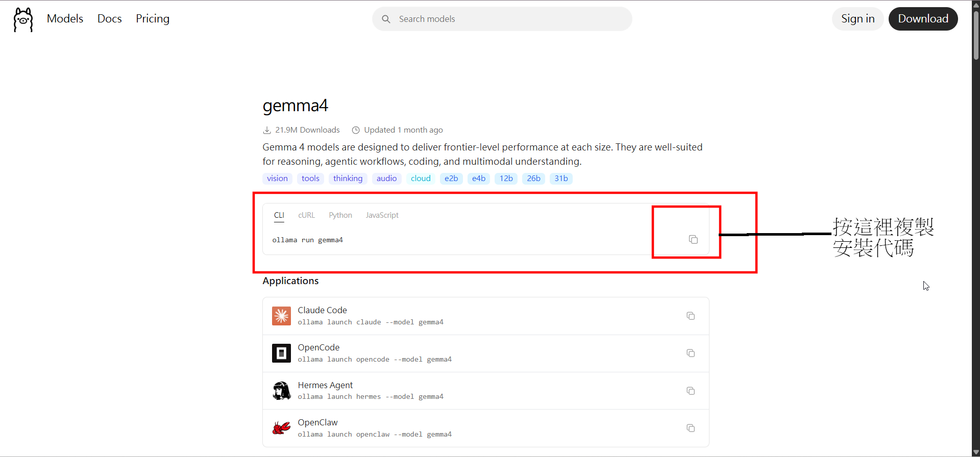This screenshot has width=980, height=457.
Task: Focus the Search models field
Action: [x=502, y=19]
